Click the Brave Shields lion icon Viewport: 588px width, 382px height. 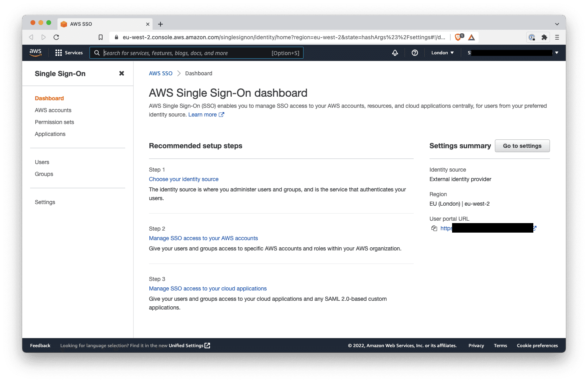pyautogui.click(x=459, y=37)
